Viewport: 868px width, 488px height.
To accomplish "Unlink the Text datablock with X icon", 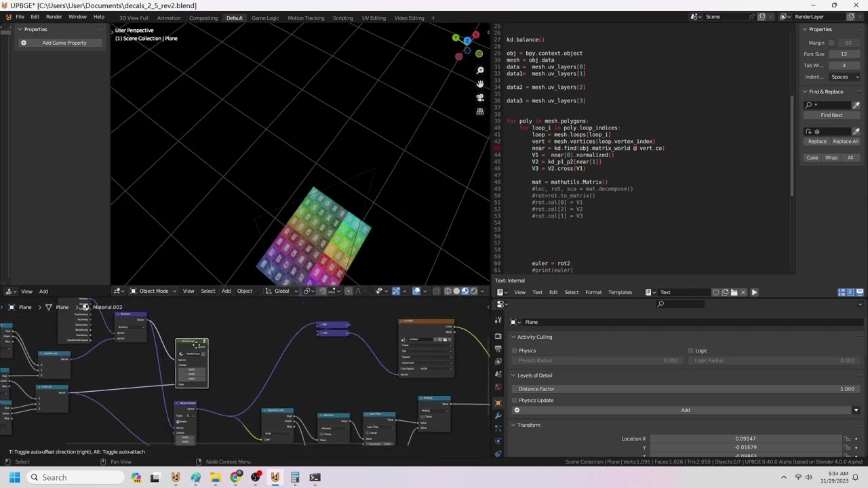I will (743, 292).
